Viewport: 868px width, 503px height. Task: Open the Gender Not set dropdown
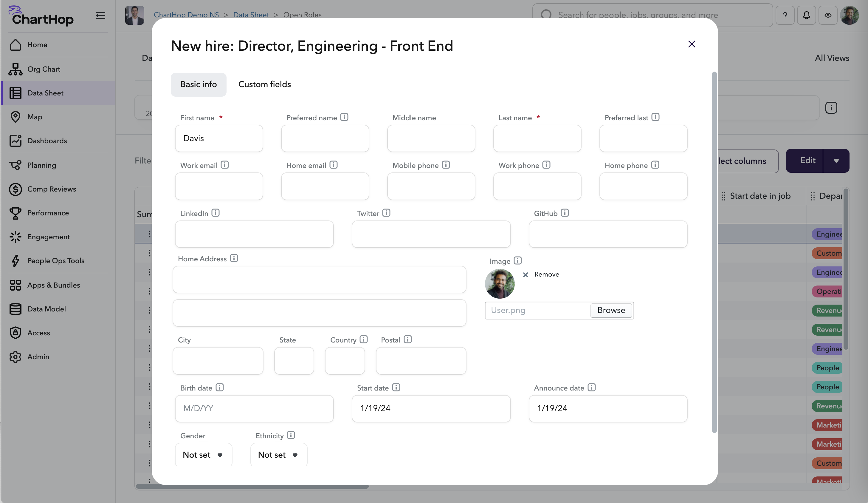[203, 455]
